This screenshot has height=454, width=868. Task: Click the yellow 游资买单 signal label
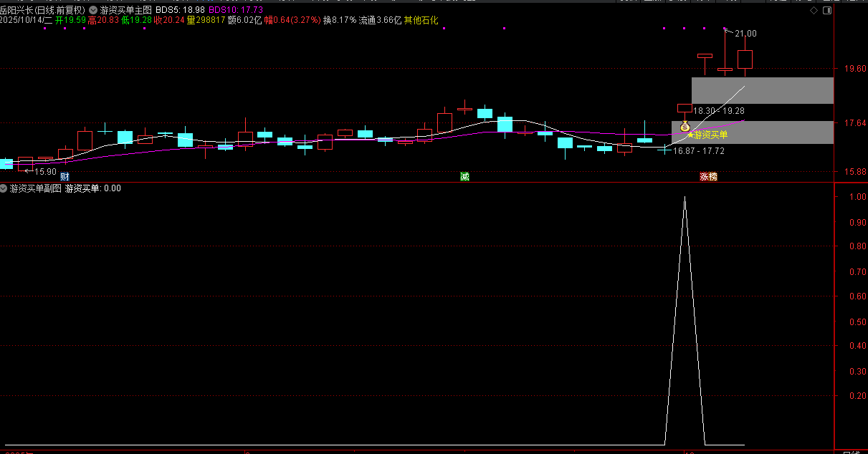710,135
